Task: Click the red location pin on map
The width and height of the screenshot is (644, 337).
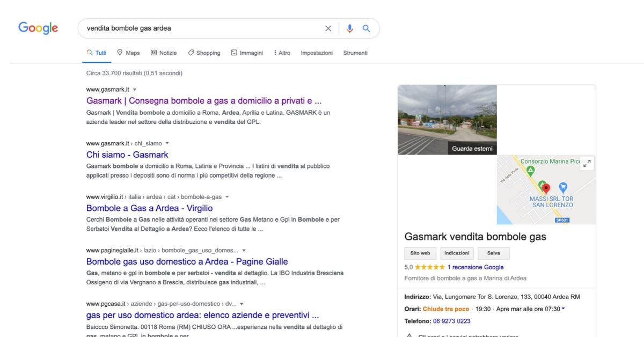Action: point(546,188)
